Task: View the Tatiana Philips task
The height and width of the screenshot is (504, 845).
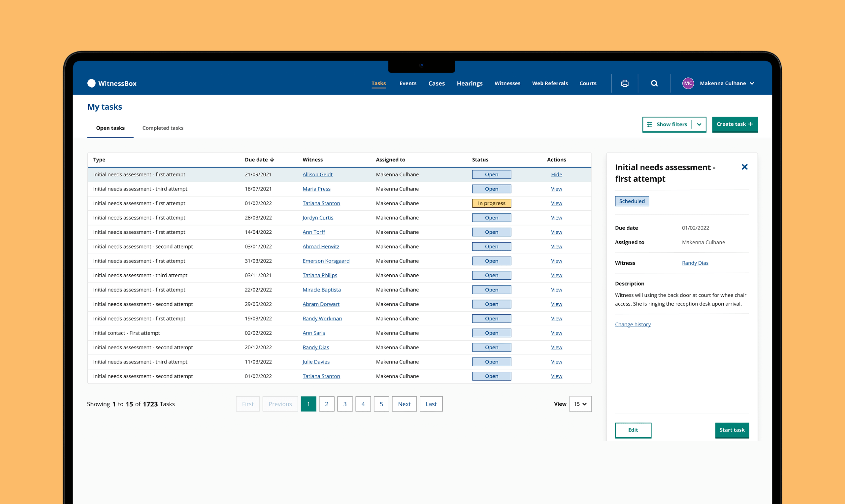Action: pyautogui.click(x=557, y=275)
